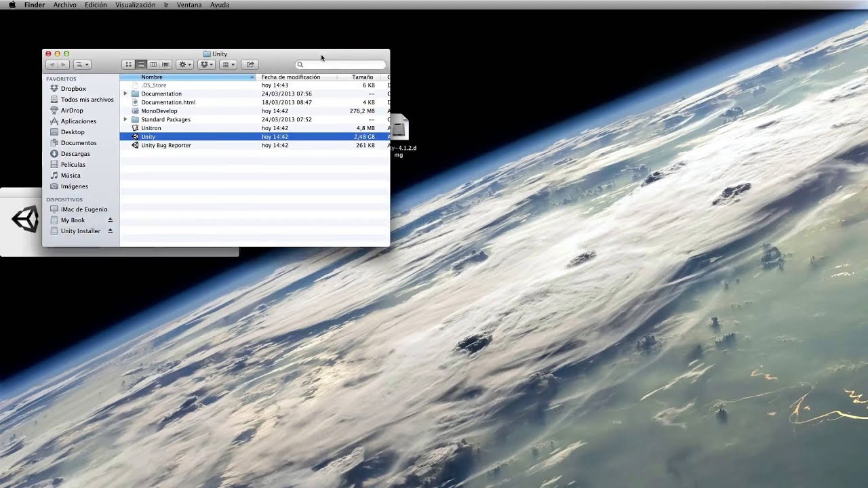Open the Edición menu
868x488 pixels.
coord(96,5)
